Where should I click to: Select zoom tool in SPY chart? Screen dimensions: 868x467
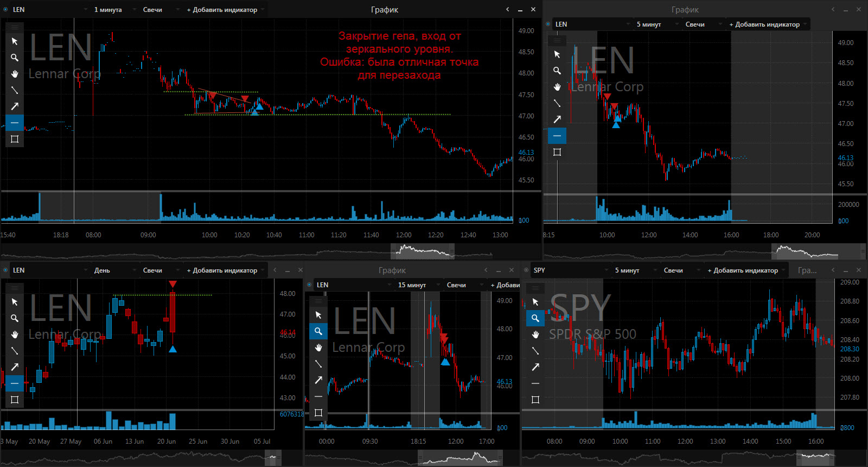tap(535, 318)
